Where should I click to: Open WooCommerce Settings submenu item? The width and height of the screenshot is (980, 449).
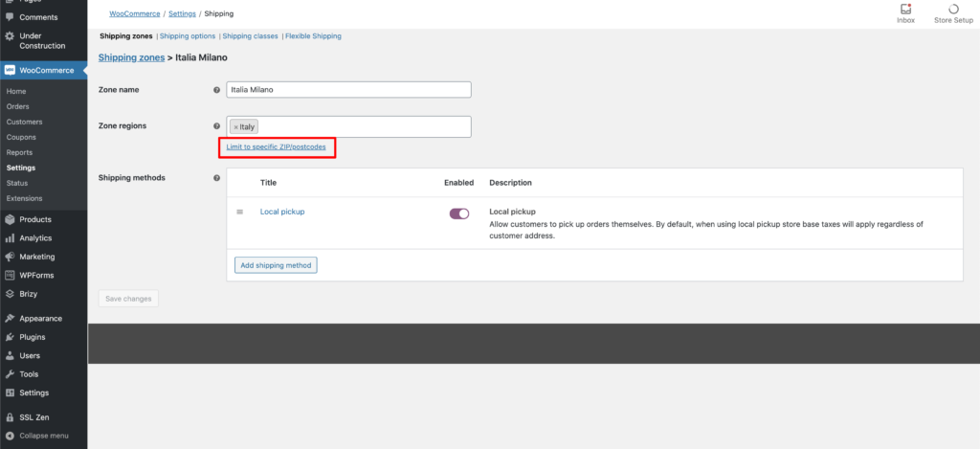click(21, 168)
